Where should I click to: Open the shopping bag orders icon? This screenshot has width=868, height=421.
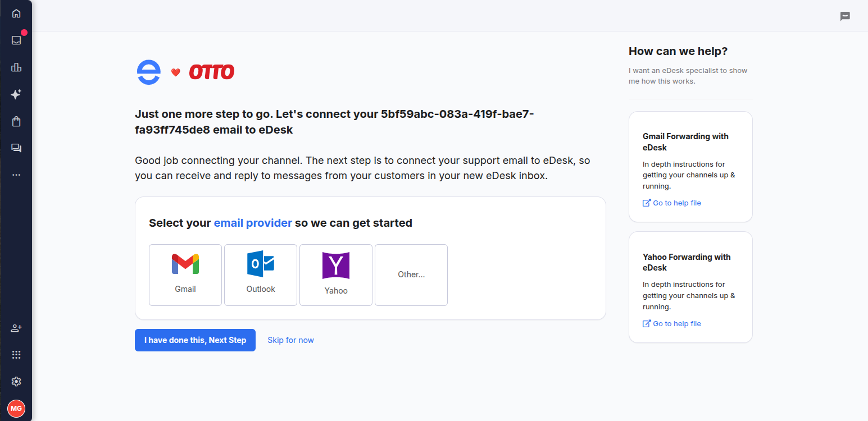click(16, 121)
